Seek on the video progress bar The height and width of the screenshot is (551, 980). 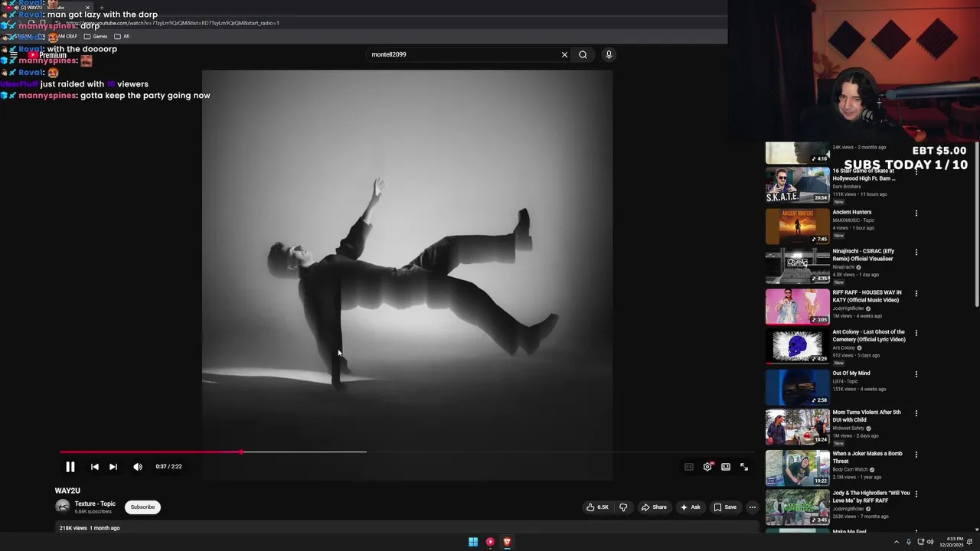coord(407,452)
